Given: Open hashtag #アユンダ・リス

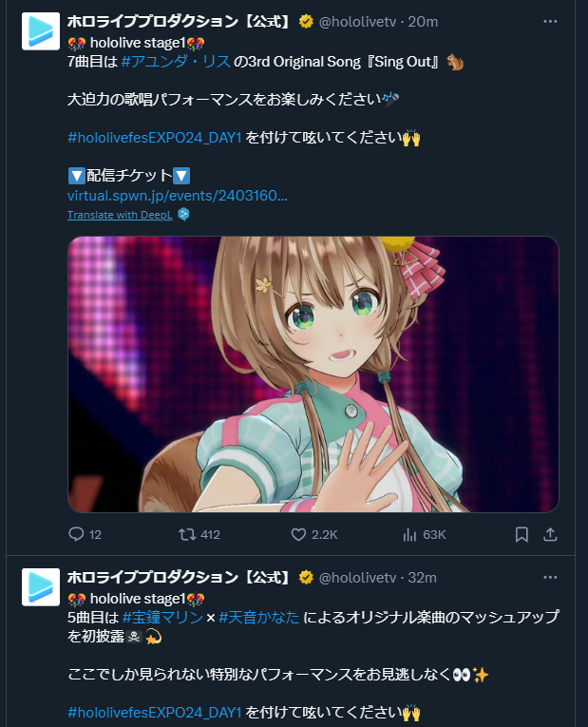Looking at the screenshot, I should tap(176, 62).
